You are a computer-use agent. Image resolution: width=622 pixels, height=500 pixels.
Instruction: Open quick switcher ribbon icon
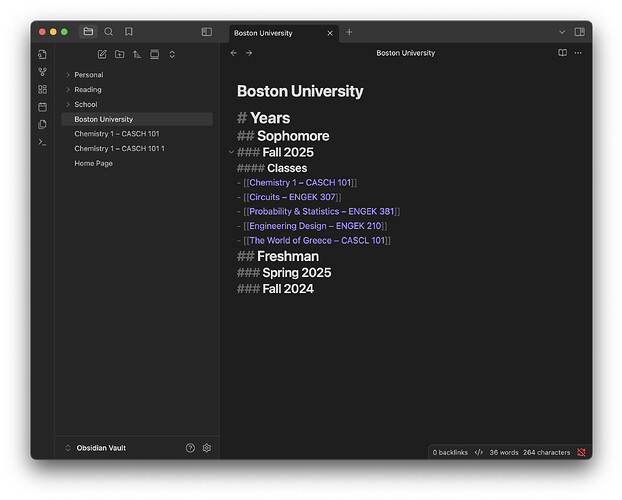(x=42, y=54)
